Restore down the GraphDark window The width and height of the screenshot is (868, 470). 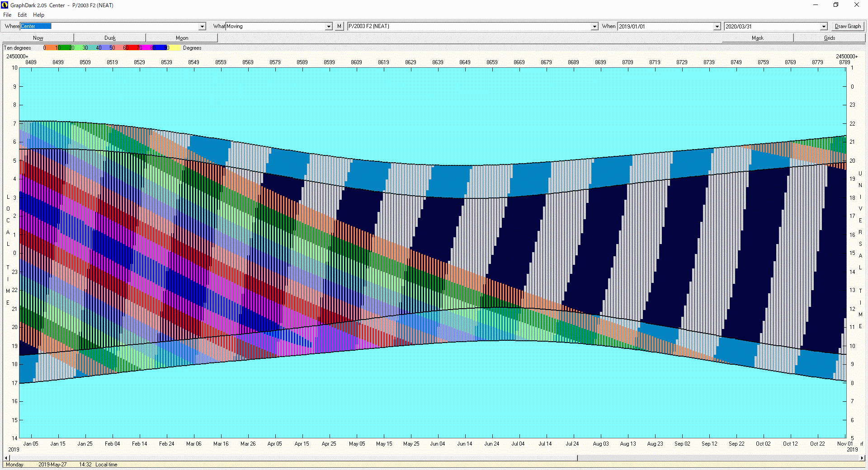836,5
